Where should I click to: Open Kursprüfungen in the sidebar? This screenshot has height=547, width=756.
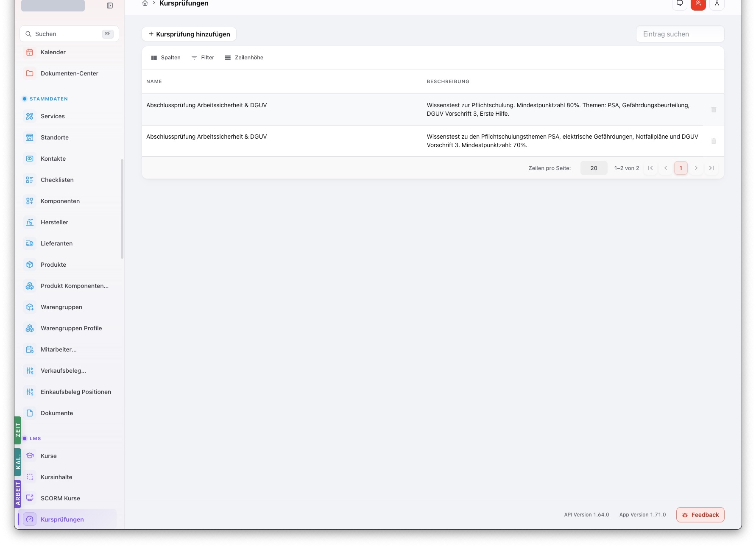pyautogui.click(x=68, y=519)
